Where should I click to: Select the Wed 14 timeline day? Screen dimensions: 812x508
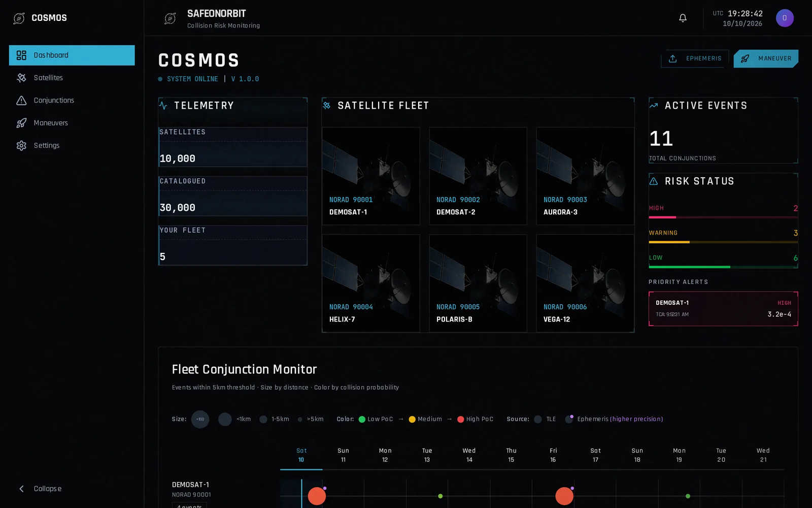469,455
